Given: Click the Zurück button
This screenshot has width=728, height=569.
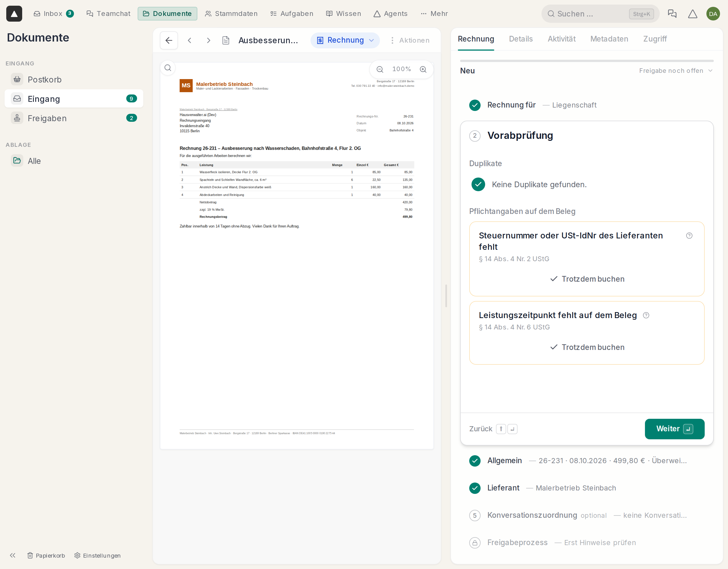Looking at the screenshot, I should [493, 429].
